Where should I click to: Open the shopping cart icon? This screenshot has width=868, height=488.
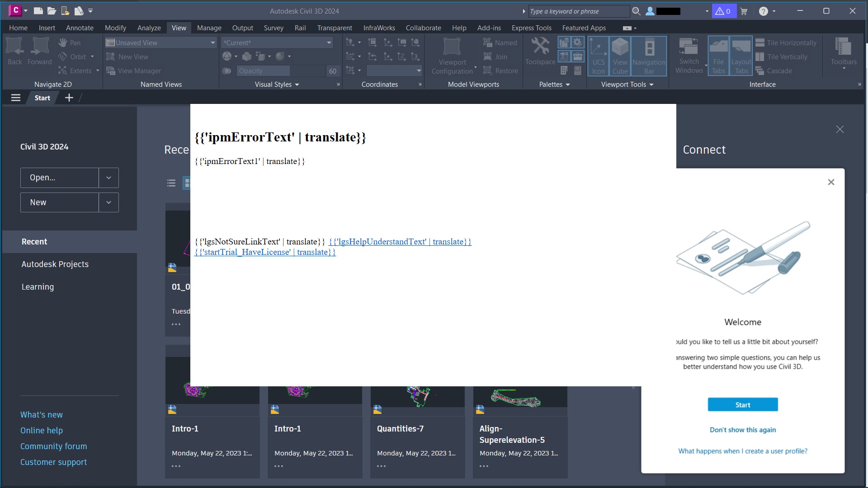click(744, 11)
